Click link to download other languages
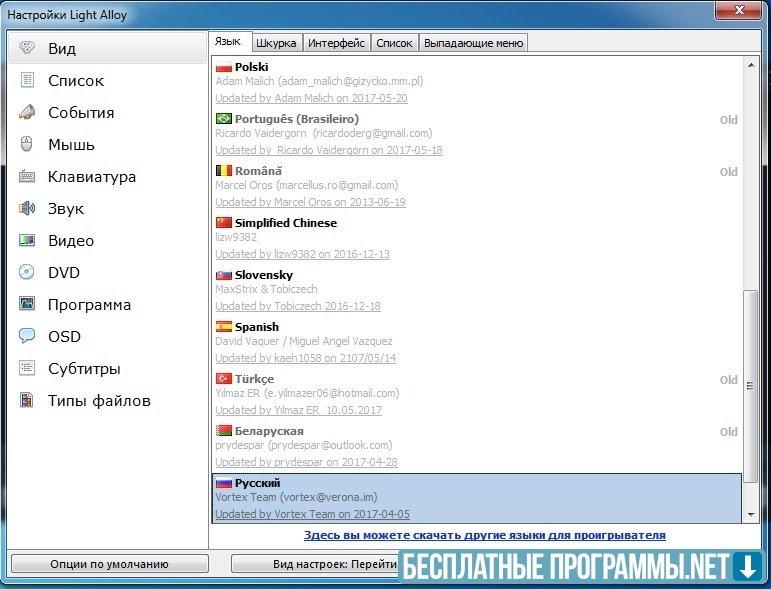This screenshot has height=589, width=771. 484,535
